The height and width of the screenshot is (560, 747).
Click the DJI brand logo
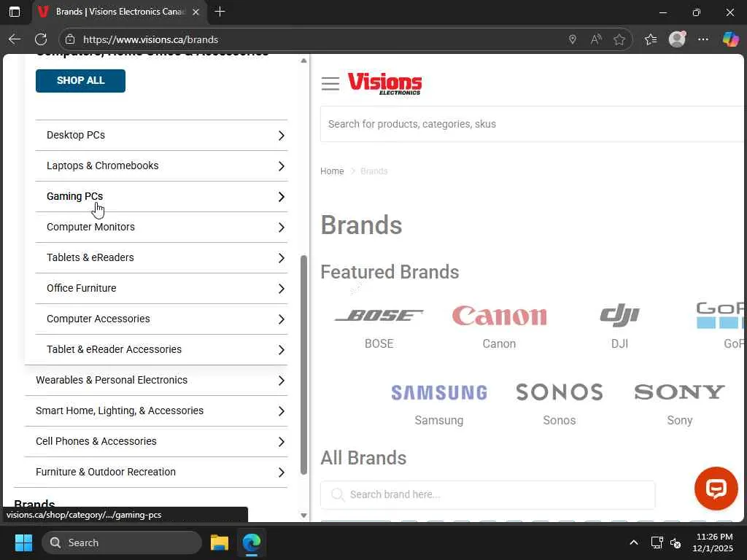click(620, 315)
